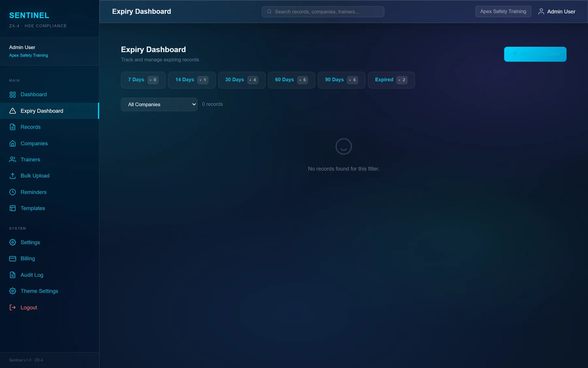
Task: Go to Audit Log
Action: point(49,275)
